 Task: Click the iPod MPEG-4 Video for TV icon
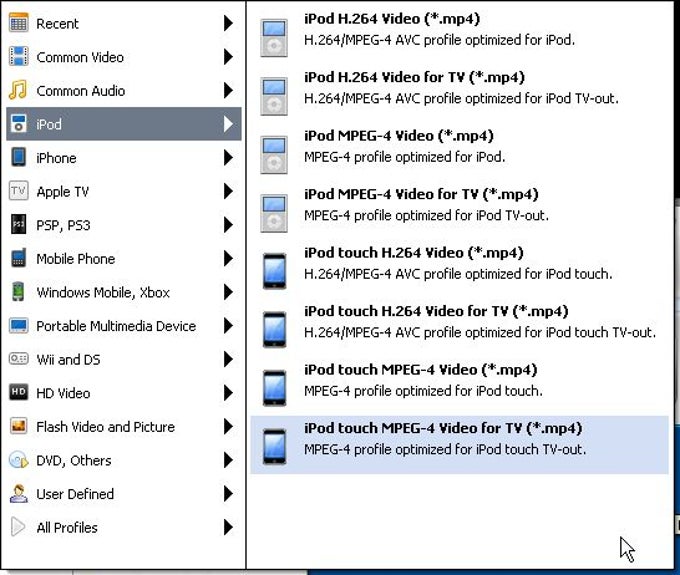(x=274, y=213)
